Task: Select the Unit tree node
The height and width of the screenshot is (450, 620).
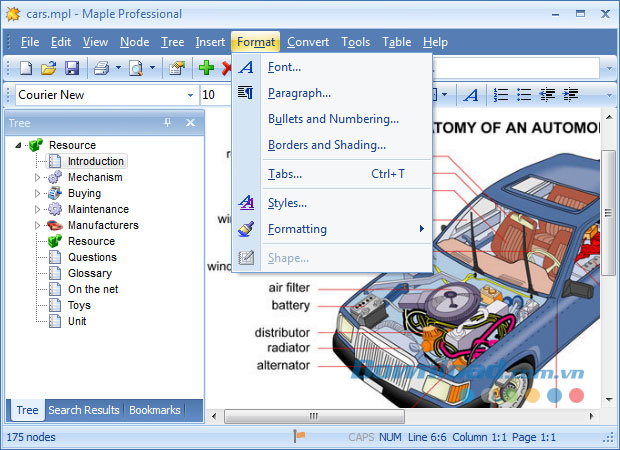Action: coord(77,321)
